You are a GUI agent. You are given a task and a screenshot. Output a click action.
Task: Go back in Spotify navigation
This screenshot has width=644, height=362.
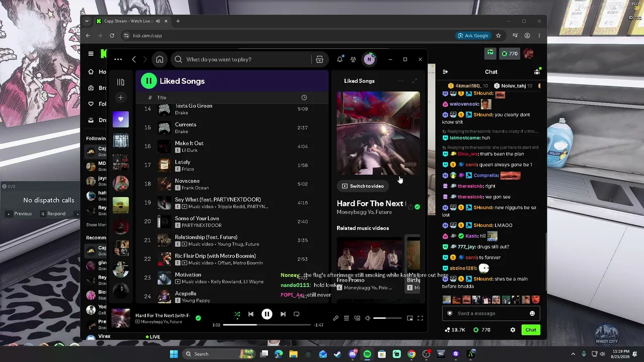pos(134,59)
